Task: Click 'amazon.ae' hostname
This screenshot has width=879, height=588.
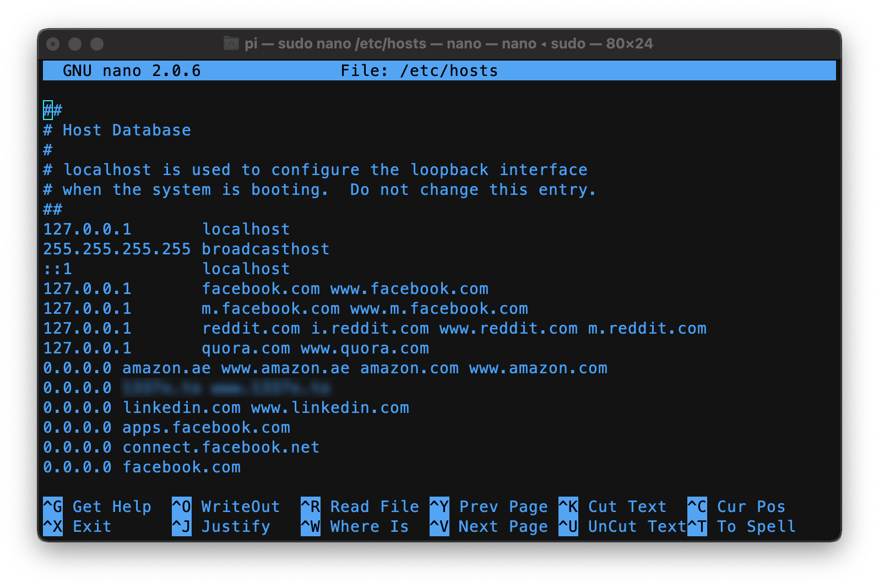Action: click(166, 368)
